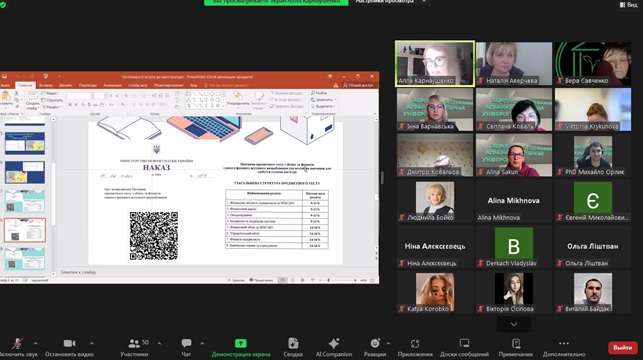Open the Реакции reactions icon
643x360 pixels.
click(375, 343)
